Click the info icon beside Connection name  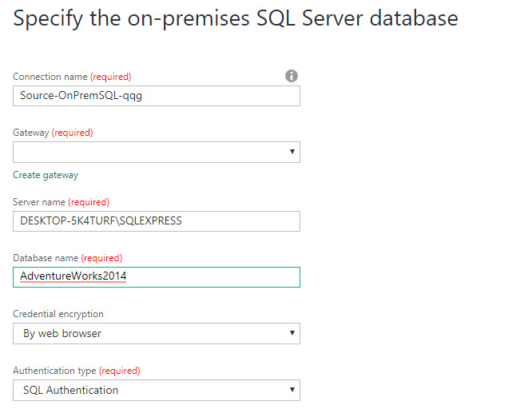click(x=292, y=76)
